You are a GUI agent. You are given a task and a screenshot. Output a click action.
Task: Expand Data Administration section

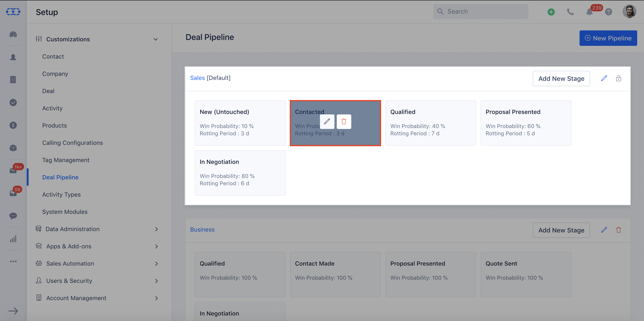156,229
